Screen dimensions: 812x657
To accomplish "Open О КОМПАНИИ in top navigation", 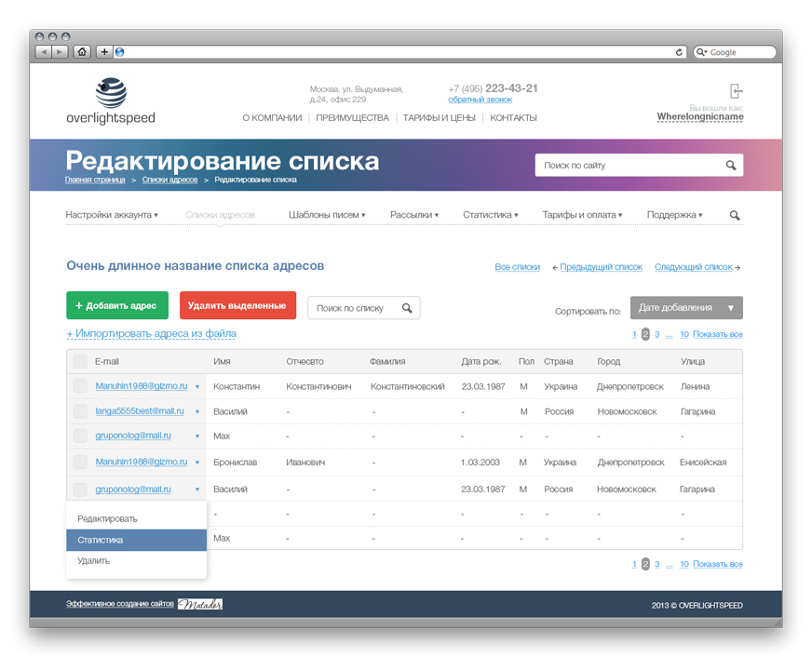I will point(272,118).
